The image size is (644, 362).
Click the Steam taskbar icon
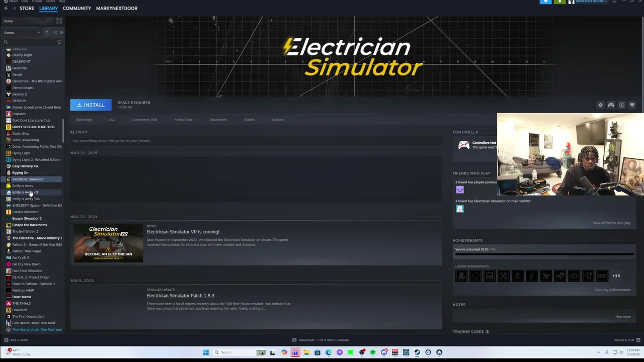(417, 352)
